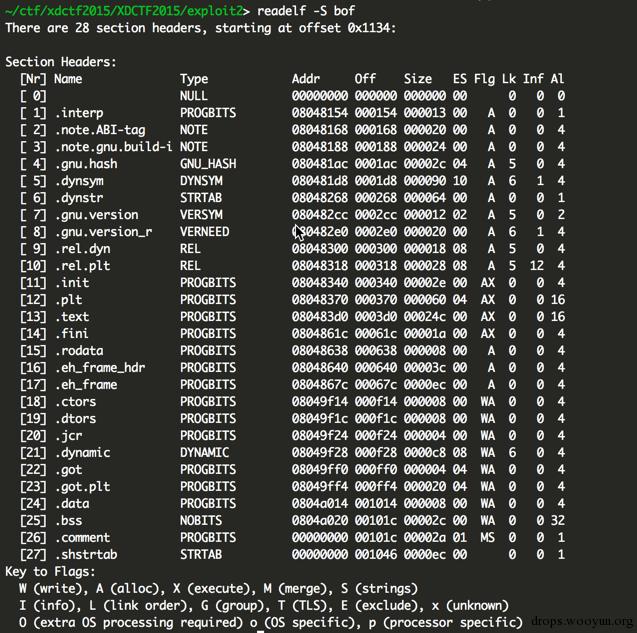637x633 pixels.
Task: Select the .interp section name
Action: pos(79,113)
